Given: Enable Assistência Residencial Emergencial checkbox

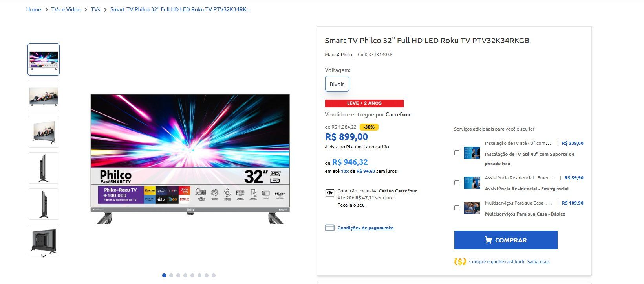Looking at the screenshot, I should pos(457,183).
